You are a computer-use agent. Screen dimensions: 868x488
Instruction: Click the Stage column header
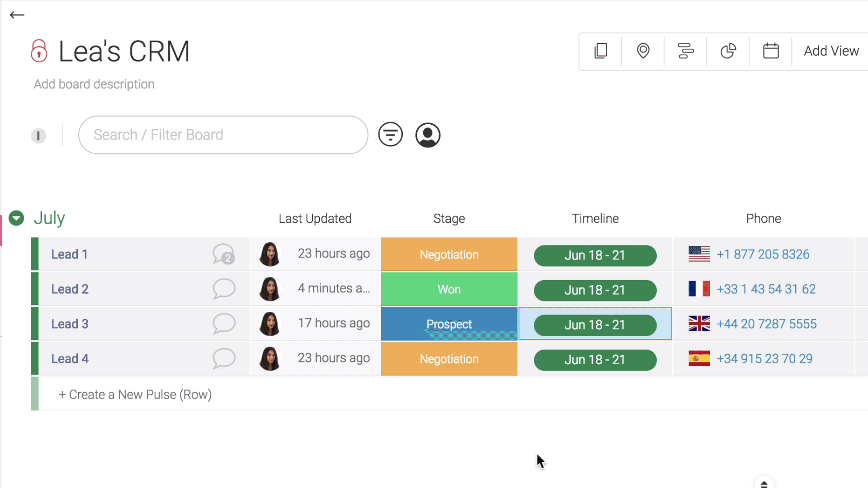point(449,219)
